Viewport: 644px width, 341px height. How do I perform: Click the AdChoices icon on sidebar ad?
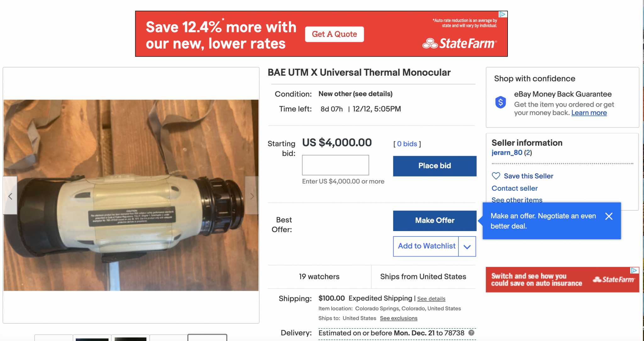pos(634,270)
